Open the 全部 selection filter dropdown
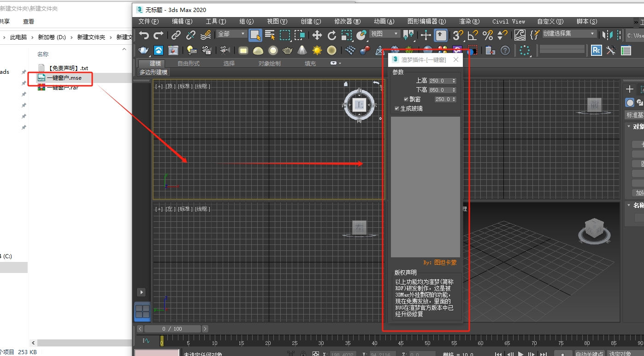The width and height of the screenshot is (644, 356). [x=231, y=34]
